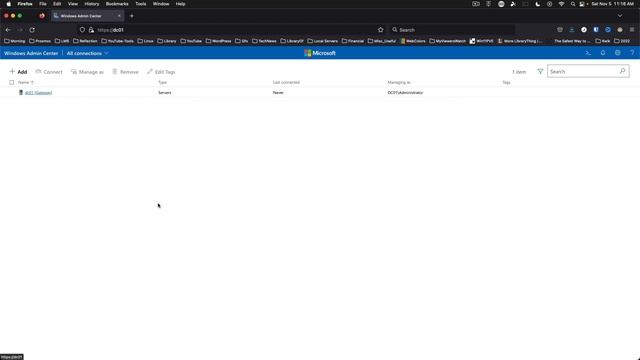Screen dimensions: 640x360
Task: Open the Apple menu
Action: click(9, 4)
